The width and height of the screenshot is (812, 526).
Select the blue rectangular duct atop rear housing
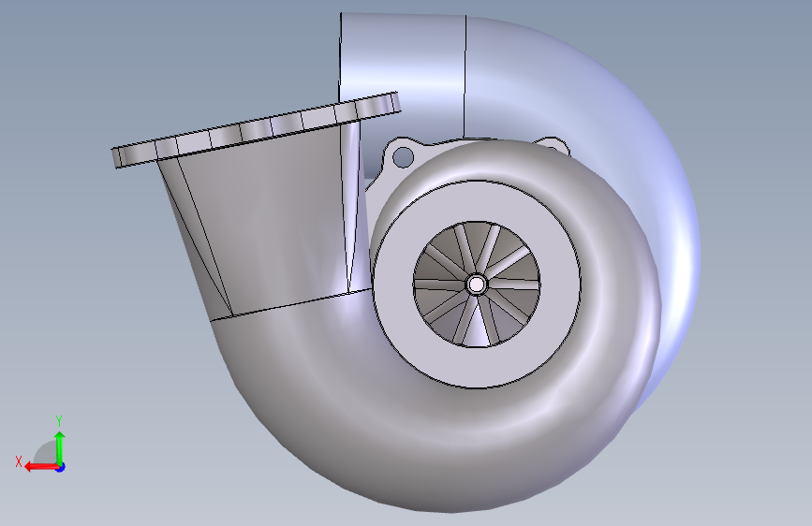(403, 57)
